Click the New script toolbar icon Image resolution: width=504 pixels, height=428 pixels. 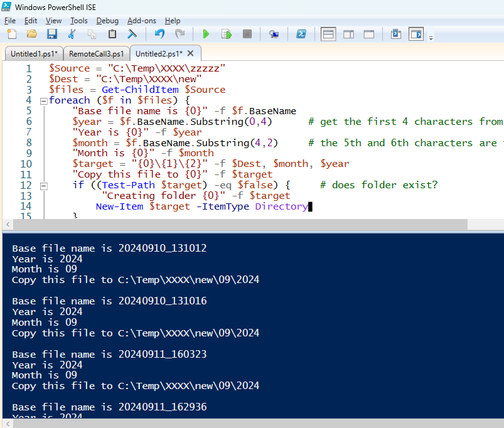(12, 34)
